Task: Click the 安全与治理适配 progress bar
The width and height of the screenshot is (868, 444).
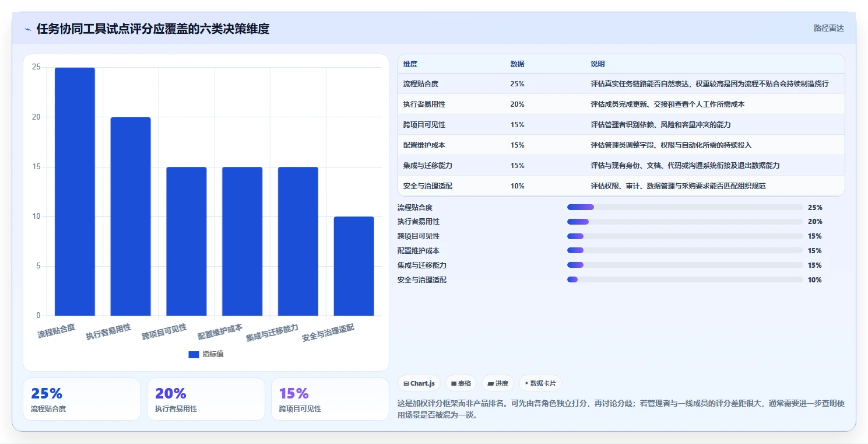Action: [x=685, y=280]
